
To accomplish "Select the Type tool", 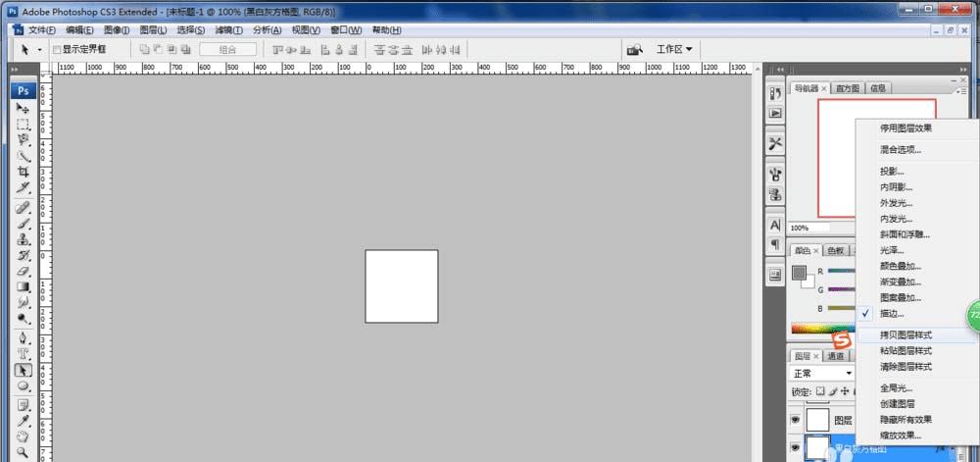I will 24,354.
